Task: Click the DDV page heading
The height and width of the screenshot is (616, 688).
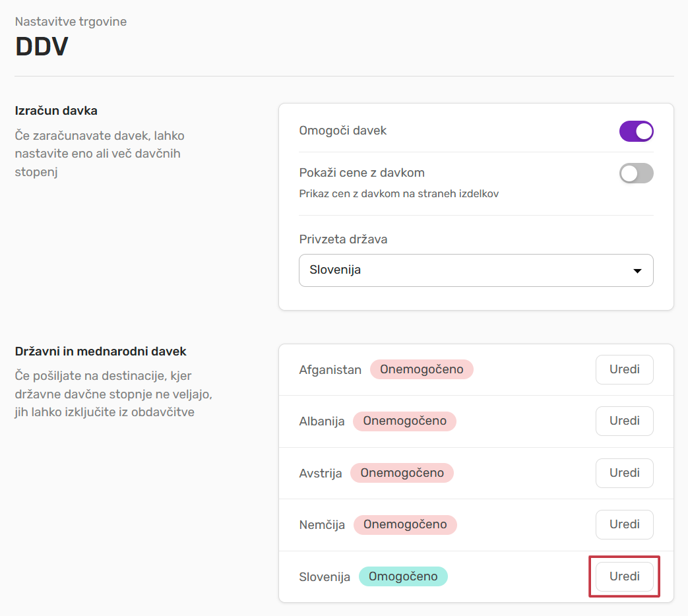Action: 41,47
